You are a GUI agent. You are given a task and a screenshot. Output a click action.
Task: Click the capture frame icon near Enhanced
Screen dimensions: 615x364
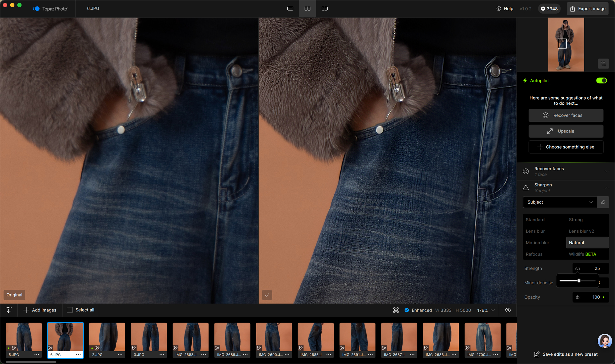point(396,310)
